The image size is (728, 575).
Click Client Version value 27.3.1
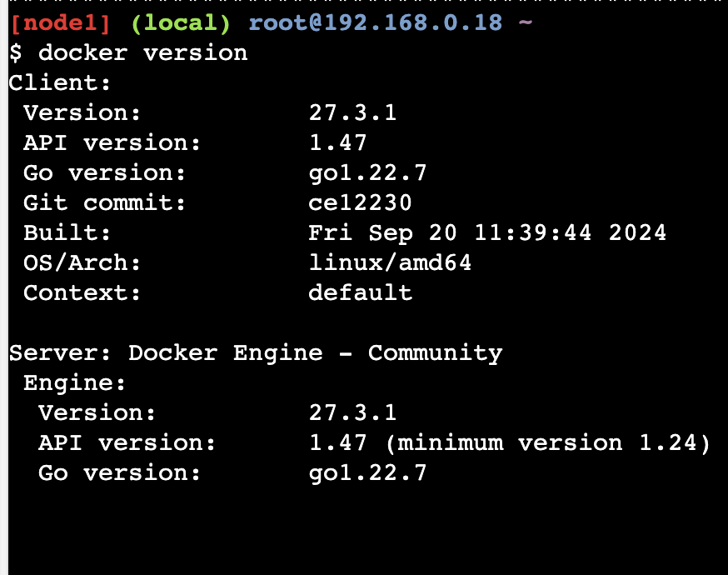point(353,112)
